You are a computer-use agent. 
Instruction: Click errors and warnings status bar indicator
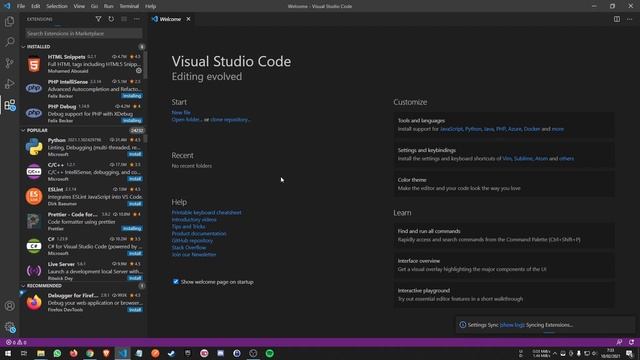[16, 342]
